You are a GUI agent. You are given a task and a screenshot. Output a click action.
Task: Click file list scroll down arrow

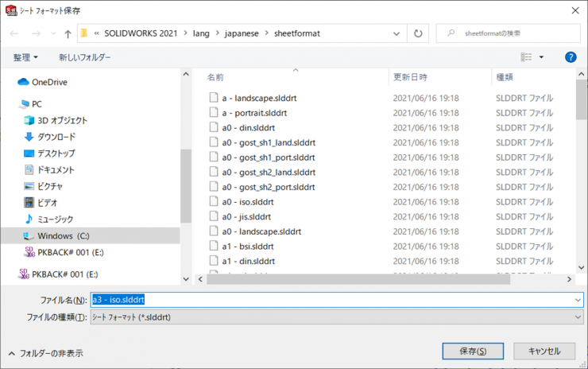pyautogui.click(x=582, y=268)
